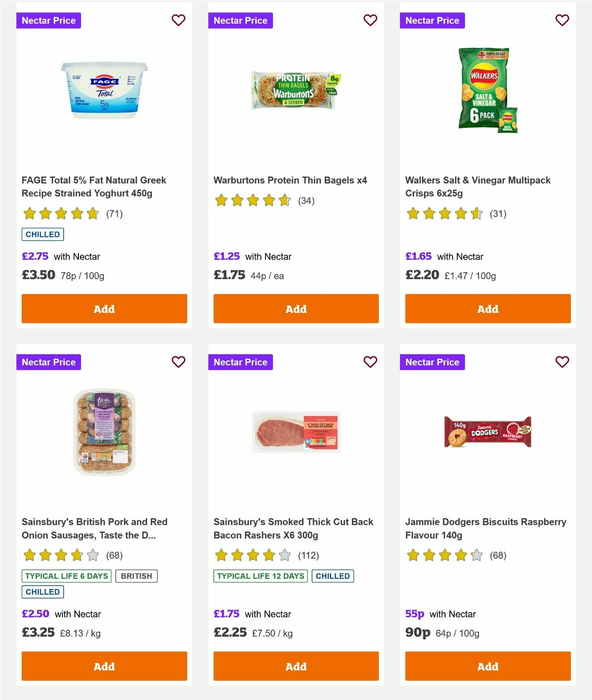Click the half star on Walkers crisps rating

(x=476, y=214)
